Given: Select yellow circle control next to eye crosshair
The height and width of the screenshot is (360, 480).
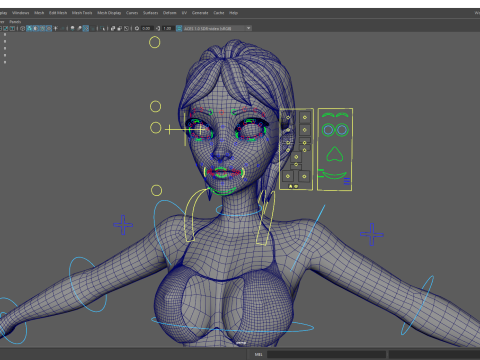Looking at the screenshot, I should pyautogui.click(x=155, y=128).
